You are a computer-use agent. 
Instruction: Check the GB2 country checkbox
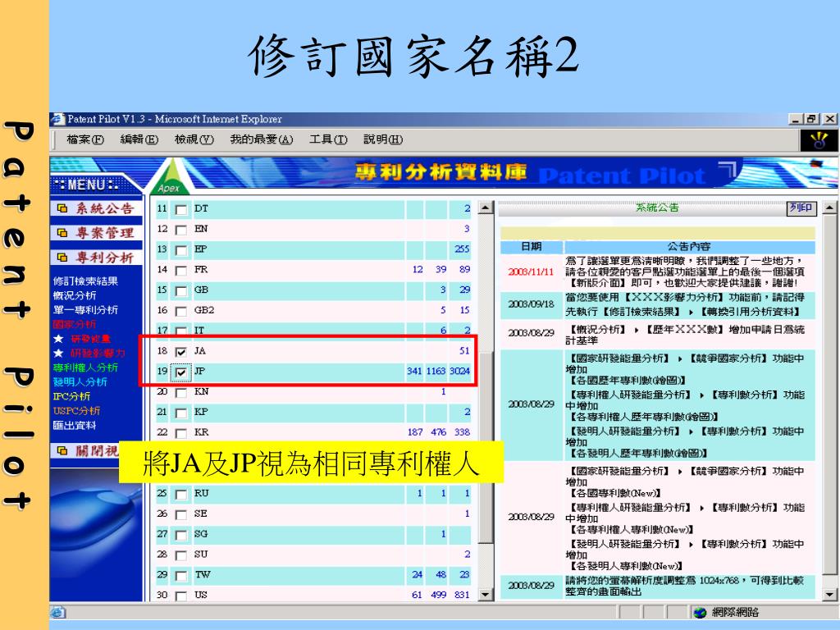(x=181, y=311)
